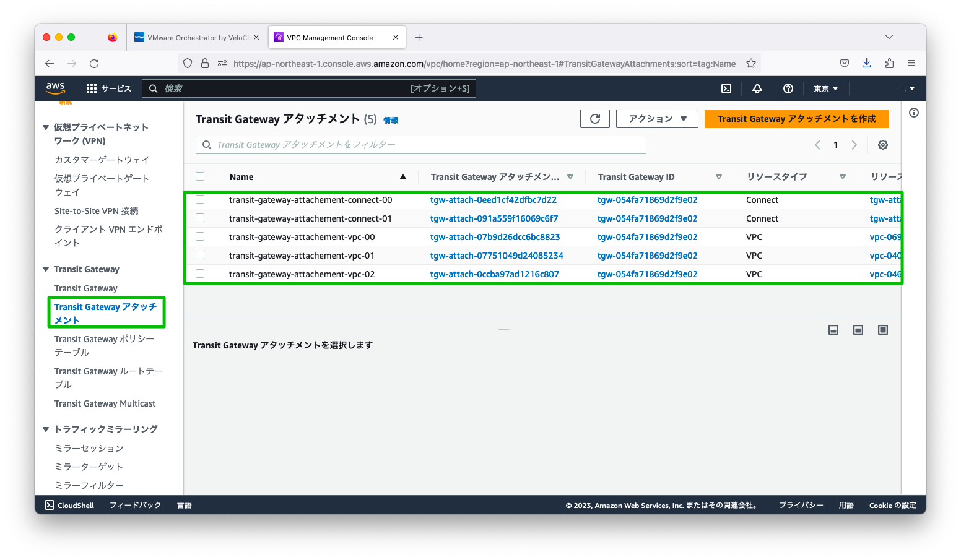Open Cookie の設定 in footer
Image resolution: width=961 pixels, height=560 pixels.
[x=893, y=505]
